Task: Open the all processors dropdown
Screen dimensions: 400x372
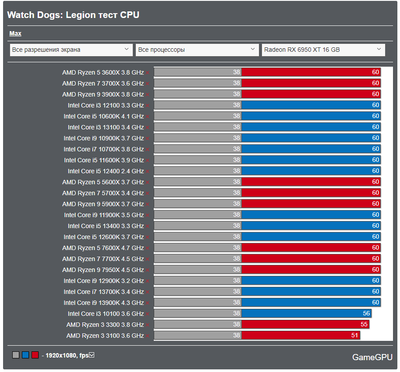Action: [x=197, y=50]
